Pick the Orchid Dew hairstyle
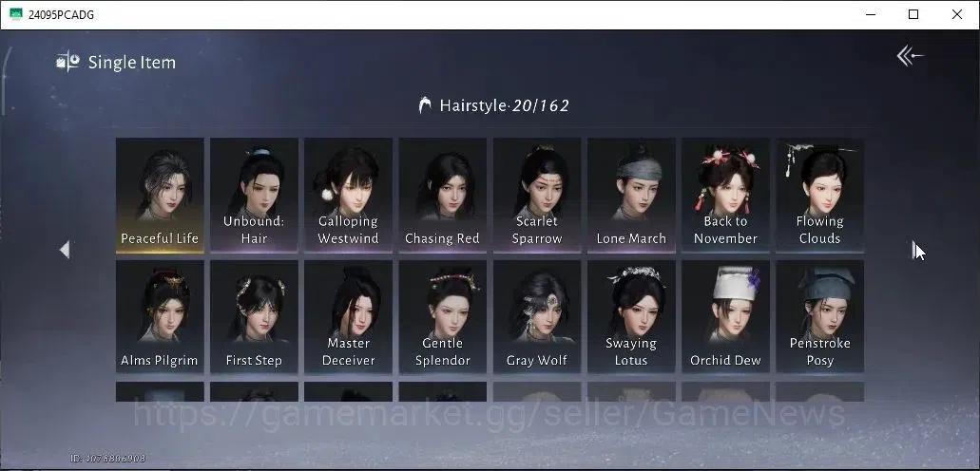The image size is (980, 471). [725, 317]
